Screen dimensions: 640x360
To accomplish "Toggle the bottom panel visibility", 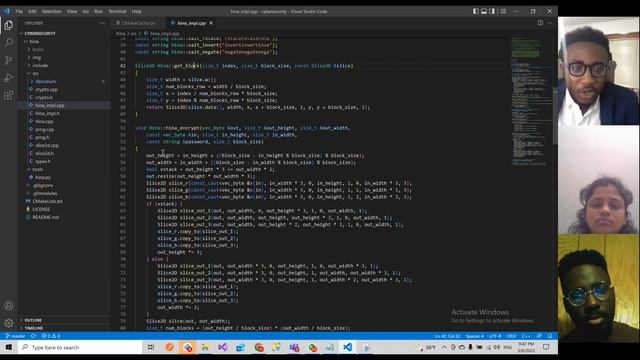I will pyautogui.click(x=484, y=11).
